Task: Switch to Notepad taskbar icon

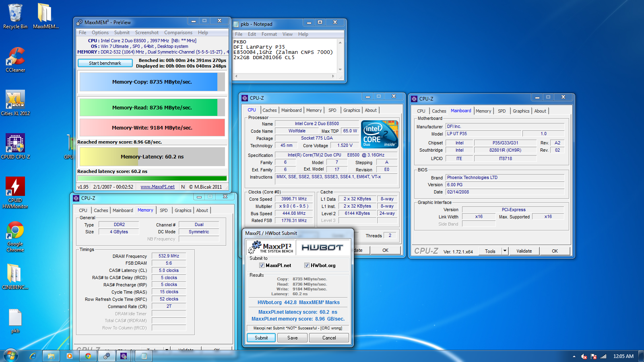Action: pos(144,356)
